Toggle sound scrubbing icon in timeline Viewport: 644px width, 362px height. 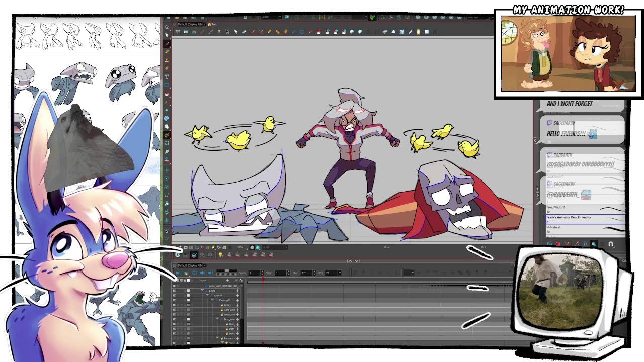pyautogui.click(x=211, y=273)
